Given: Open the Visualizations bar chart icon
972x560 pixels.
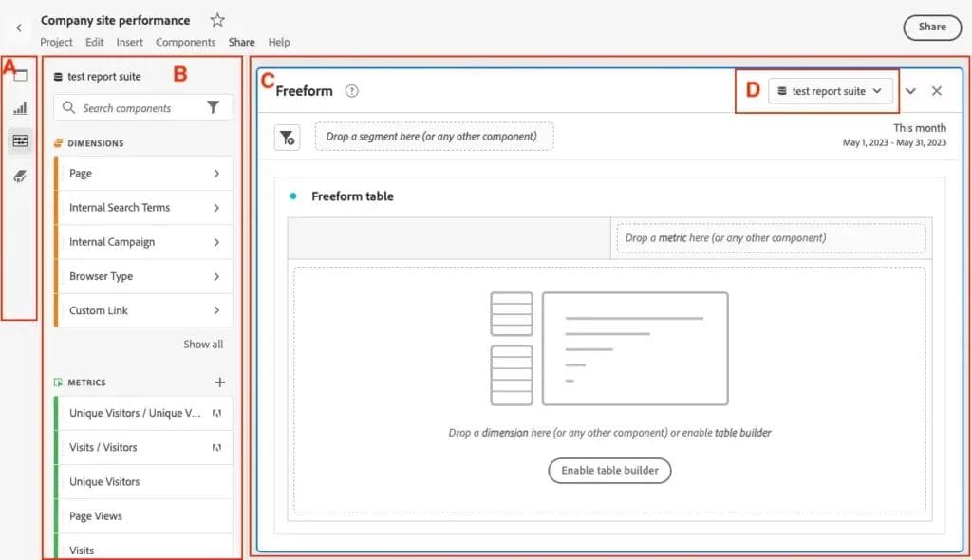Looking at the screenshot, I should (21, 108).
